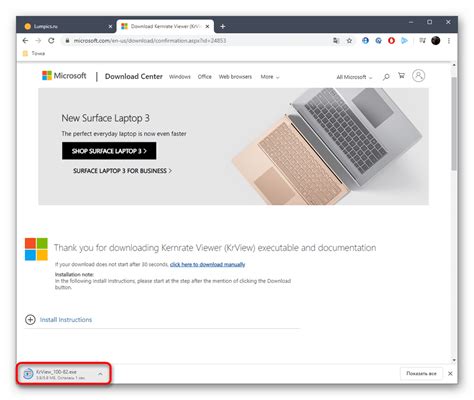Open Web browsers menu item
Viewport: 474px width, 400px height.
click(x=235, y=77)
